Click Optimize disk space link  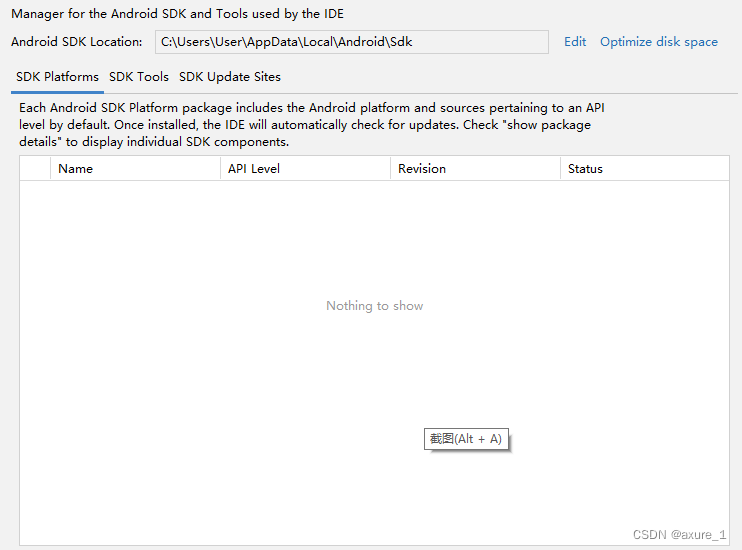click(x=659, y=42)
